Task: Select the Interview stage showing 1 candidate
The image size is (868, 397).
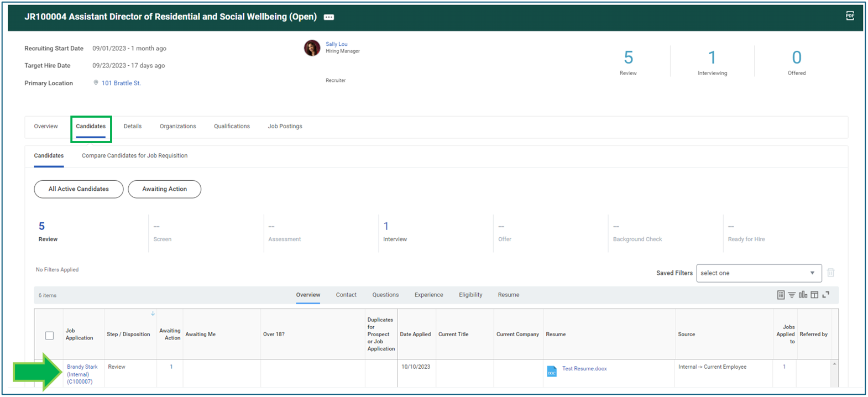Action: click(395, 232)
